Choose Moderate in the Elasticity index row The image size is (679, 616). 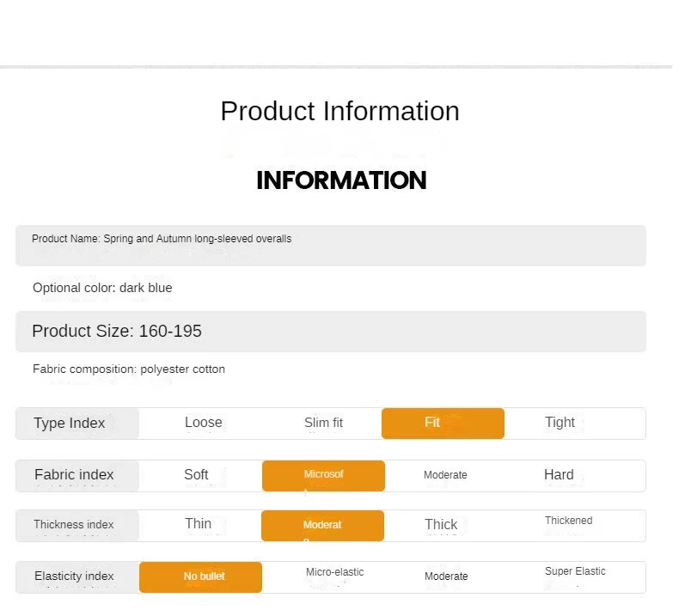(445, 576)
